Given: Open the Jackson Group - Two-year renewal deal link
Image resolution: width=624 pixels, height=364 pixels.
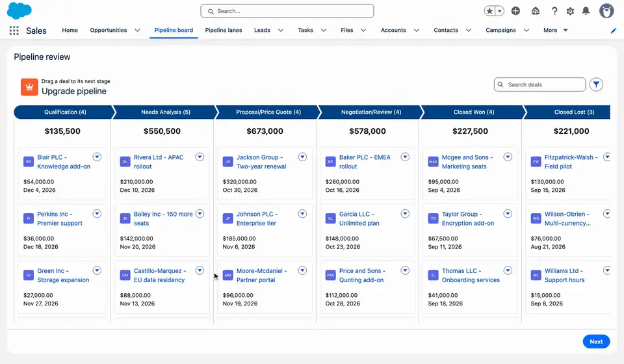Looking at the screenshot, I should [x=261, y=162].
